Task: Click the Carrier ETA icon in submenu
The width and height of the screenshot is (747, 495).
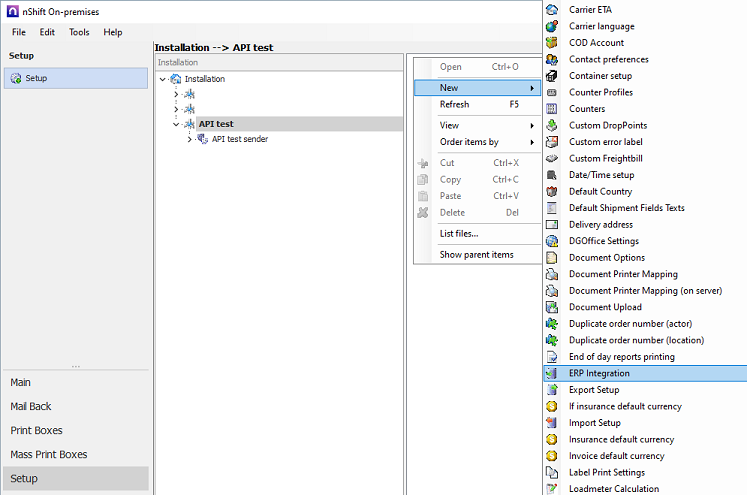Action: point(551,10)
